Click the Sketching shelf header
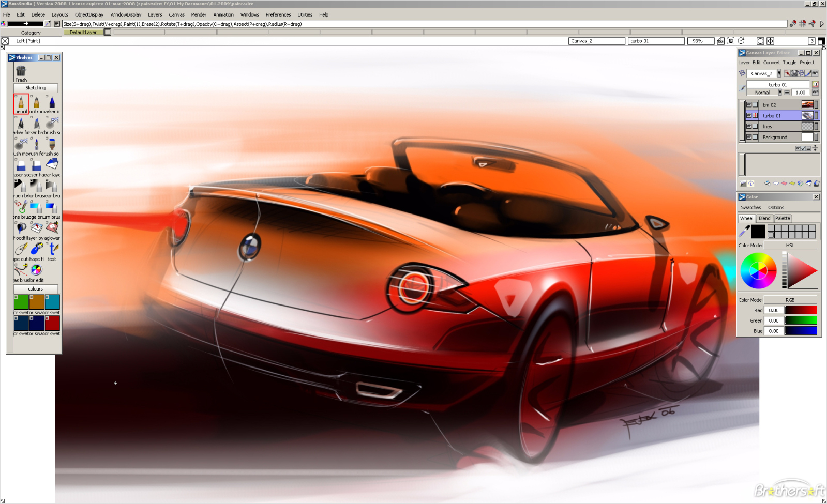 [36, 88]
